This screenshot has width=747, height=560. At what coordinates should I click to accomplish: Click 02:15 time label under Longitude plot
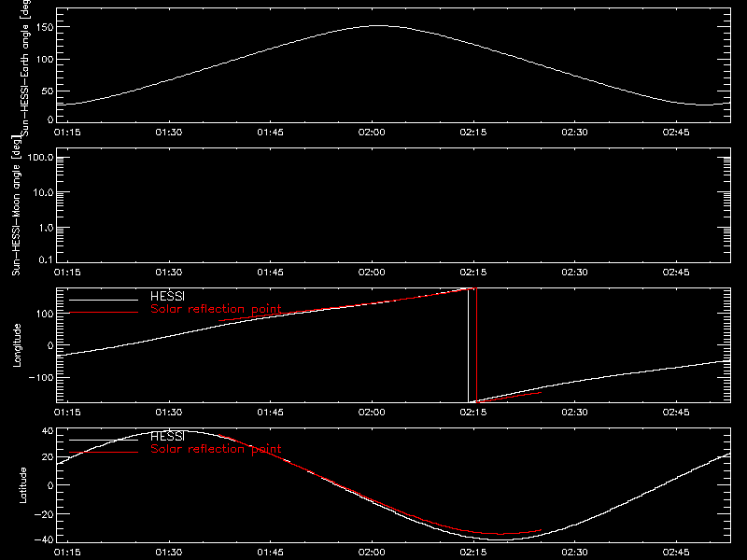[473, 413]
